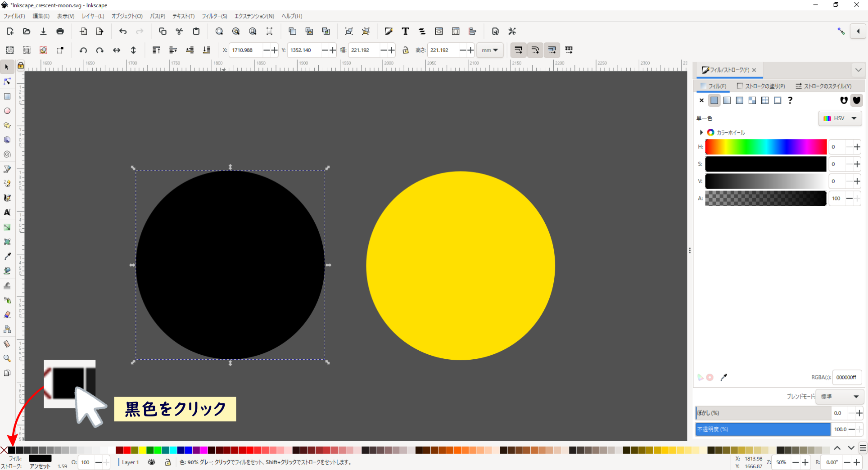Toggle Layer 1 visibility eye icon
868x470 pixels.
tap(152, 462)
